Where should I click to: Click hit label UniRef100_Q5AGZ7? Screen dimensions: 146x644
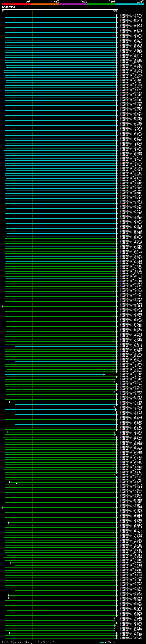pyautogui.click(x=131, y=596)
